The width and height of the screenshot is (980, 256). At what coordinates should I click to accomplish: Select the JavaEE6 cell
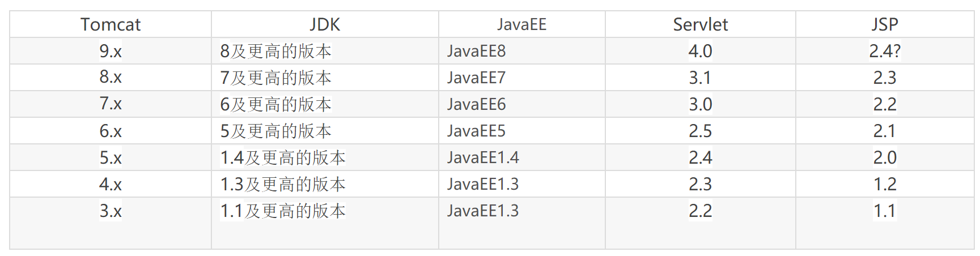click(x=476, y=104)
